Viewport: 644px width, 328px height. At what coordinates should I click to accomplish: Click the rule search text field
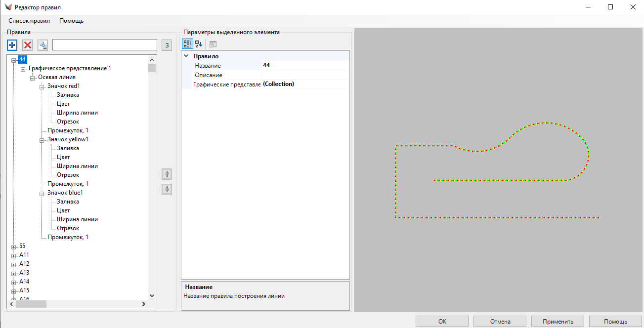[105, 45]
